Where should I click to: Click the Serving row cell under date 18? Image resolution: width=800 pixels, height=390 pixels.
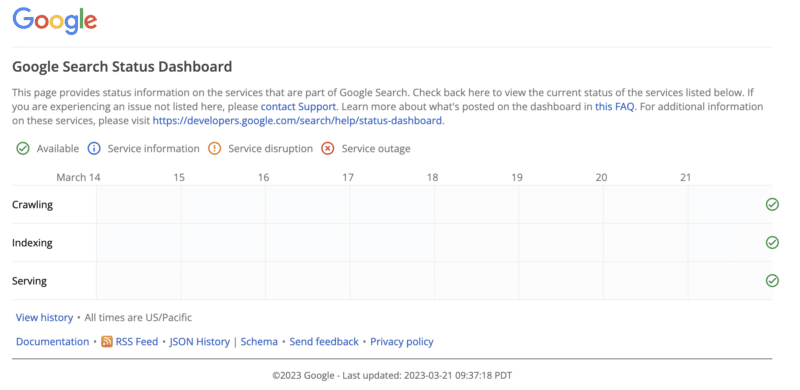[x=477, y=281]
